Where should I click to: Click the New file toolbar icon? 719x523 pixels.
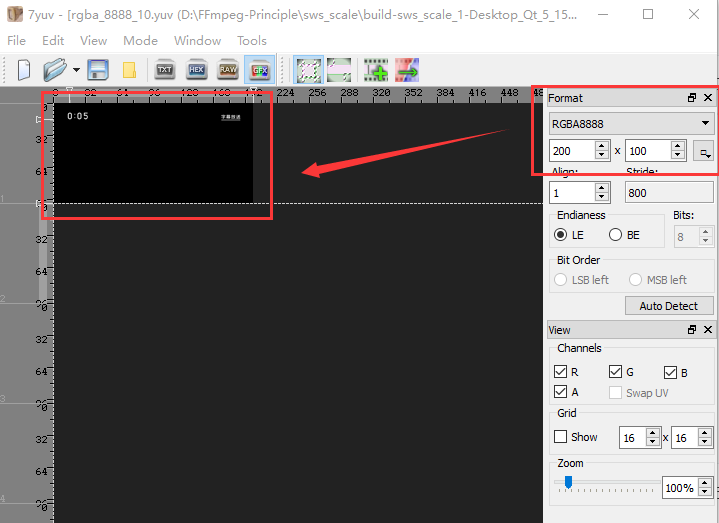pos(25,70)
